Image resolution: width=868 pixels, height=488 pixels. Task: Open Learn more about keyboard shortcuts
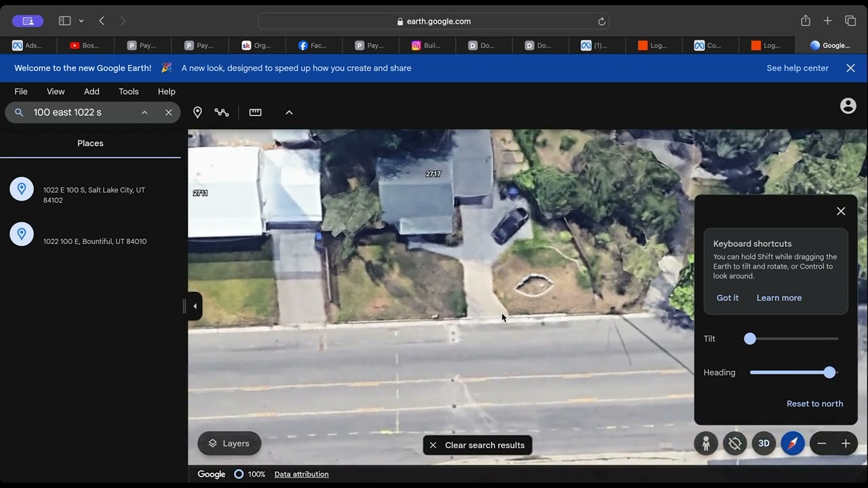coord(779,298)
